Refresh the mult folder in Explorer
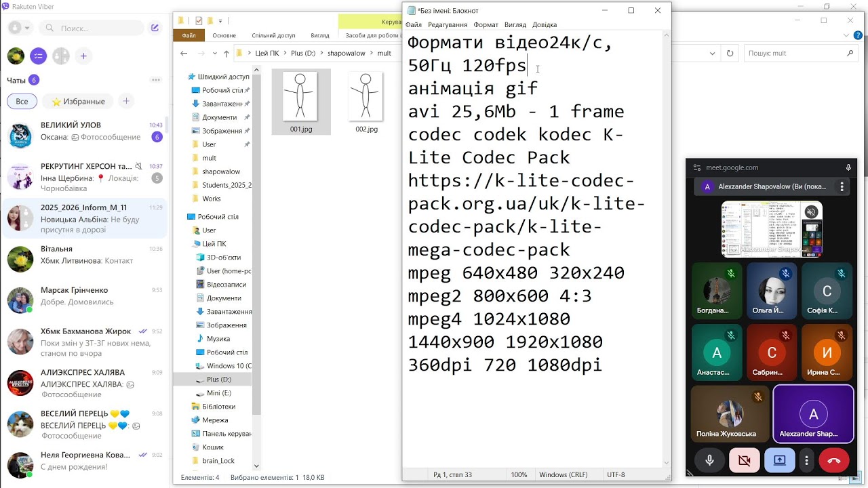Screen dimensions: 868x488 [730, 53]
